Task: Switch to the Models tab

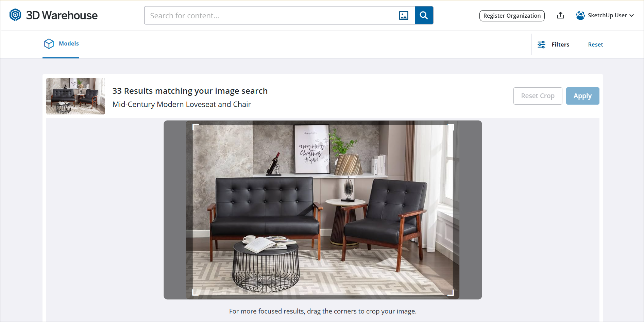Action: pos(61,44)
